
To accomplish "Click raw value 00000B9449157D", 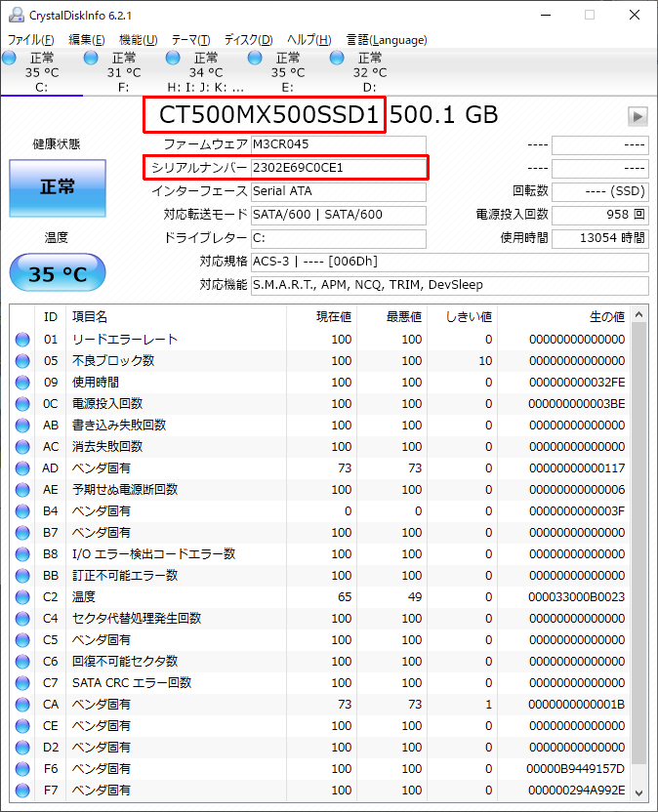I will point(576,769).
